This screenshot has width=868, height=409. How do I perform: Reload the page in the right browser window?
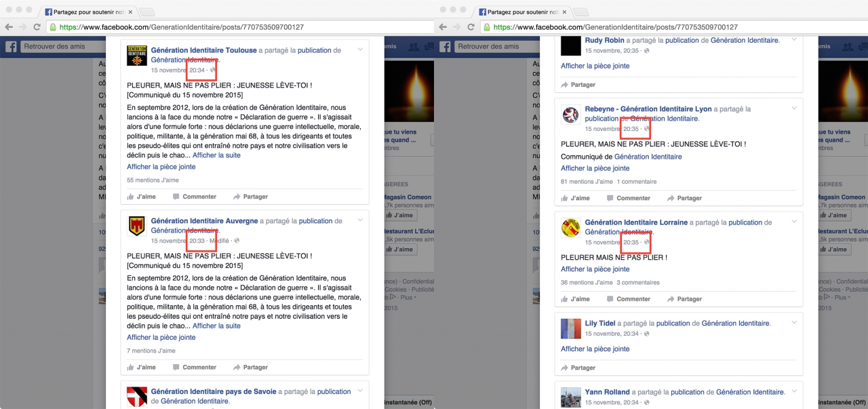coord(471,27)
